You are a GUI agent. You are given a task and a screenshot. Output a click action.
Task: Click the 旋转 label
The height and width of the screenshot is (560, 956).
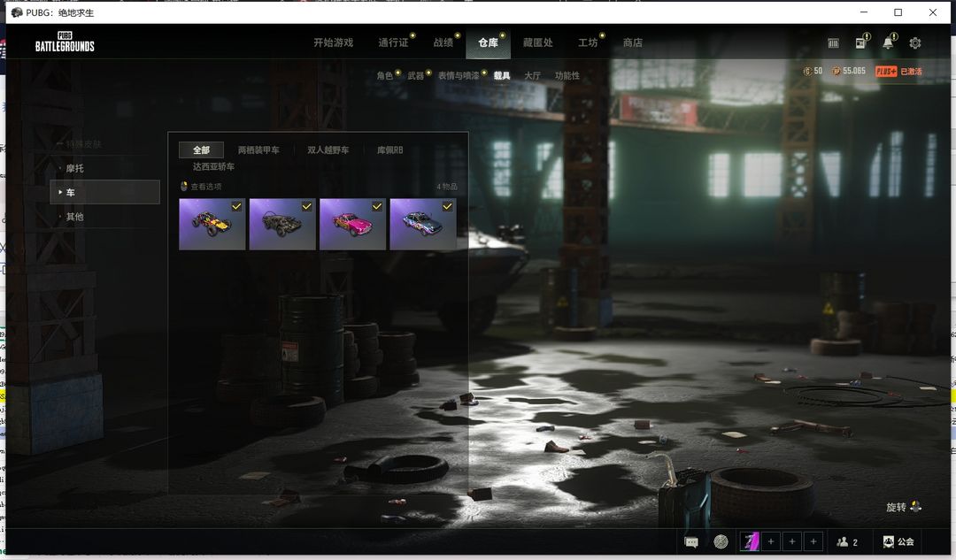(x=896, y=507)
